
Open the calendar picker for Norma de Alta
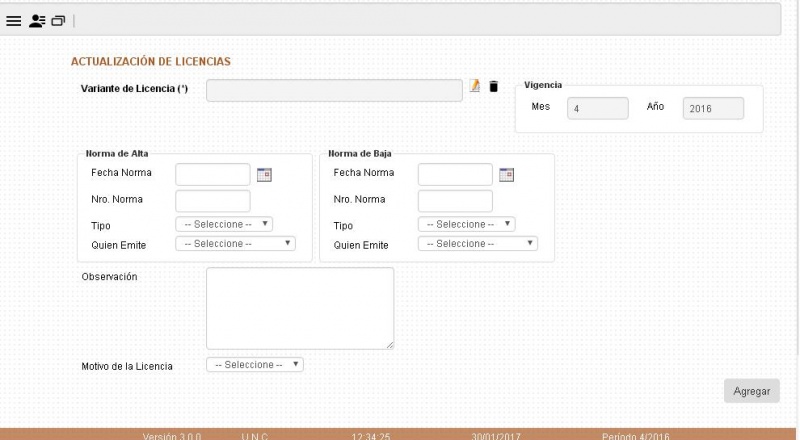[265, 174]
